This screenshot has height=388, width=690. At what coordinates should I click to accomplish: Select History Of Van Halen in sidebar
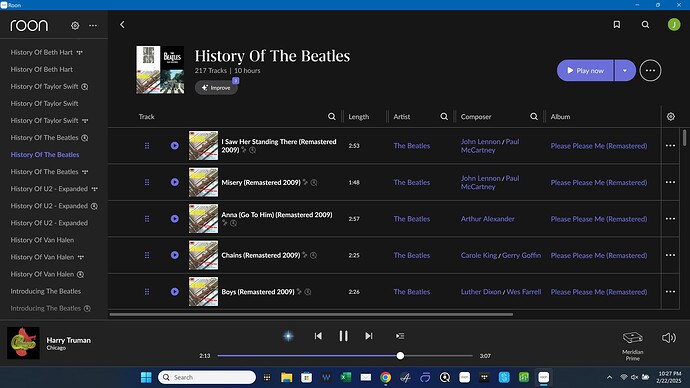click(x=42, y=240)
